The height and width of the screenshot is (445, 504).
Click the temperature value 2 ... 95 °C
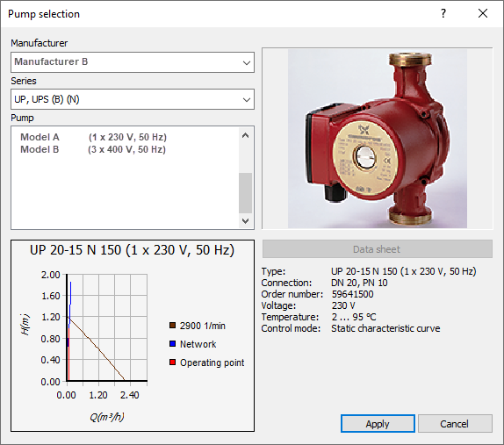coord(354,317)
